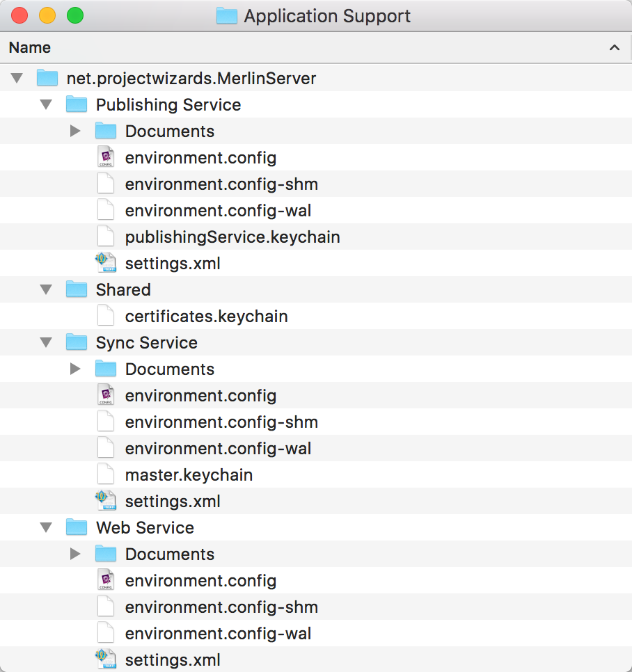Viewport: 632px width, 672px height.
Task: Click environment.config icon under Sync Service
Action: tap(106, 395)
